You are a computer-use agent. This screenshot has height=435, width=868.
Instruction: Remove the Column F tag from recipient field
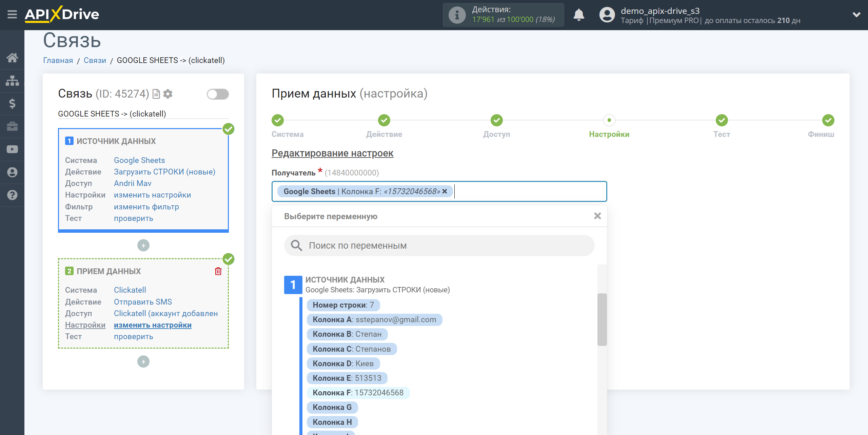[x=445, y=191]
